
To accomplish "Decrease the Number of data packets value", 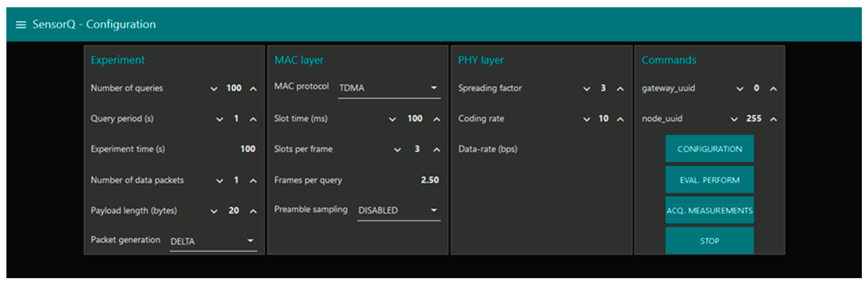I will (x=219, y=181).
